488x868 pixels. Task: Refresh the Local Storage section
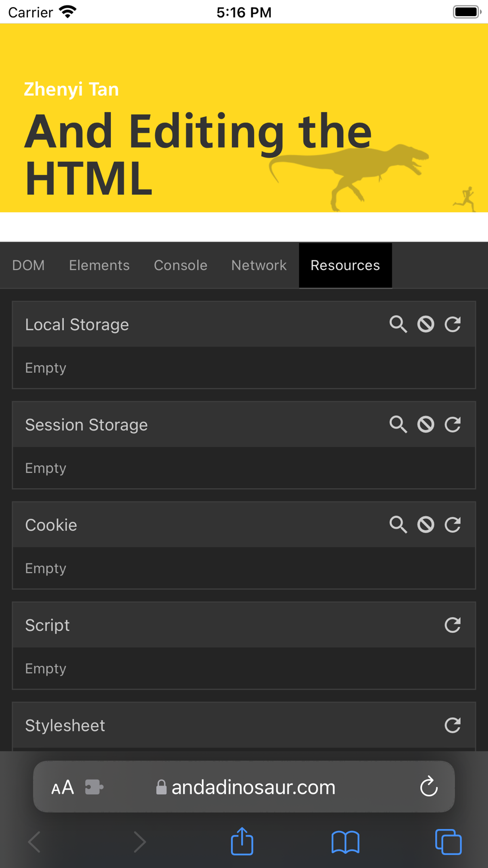(453, 324)
